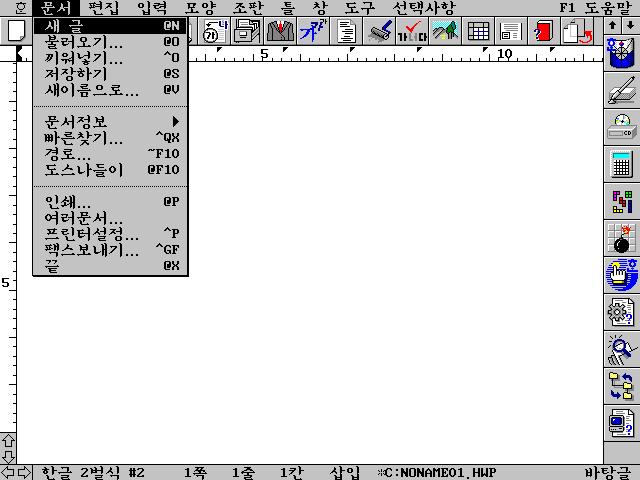Click the horizontal scroll left arrow
Screen dimensions: 640x480
point(8,473)
